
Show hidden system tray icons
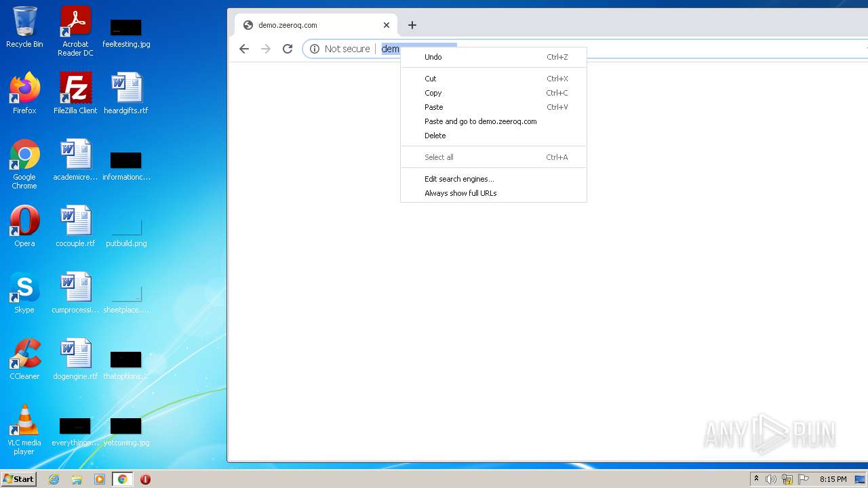coord(756,479)
